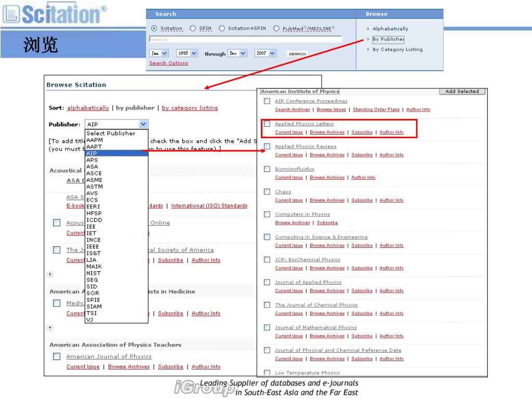Click back-to-top arrow above American Association of Physicists
Screen dimensions: 532x399
tap(50, 274)
